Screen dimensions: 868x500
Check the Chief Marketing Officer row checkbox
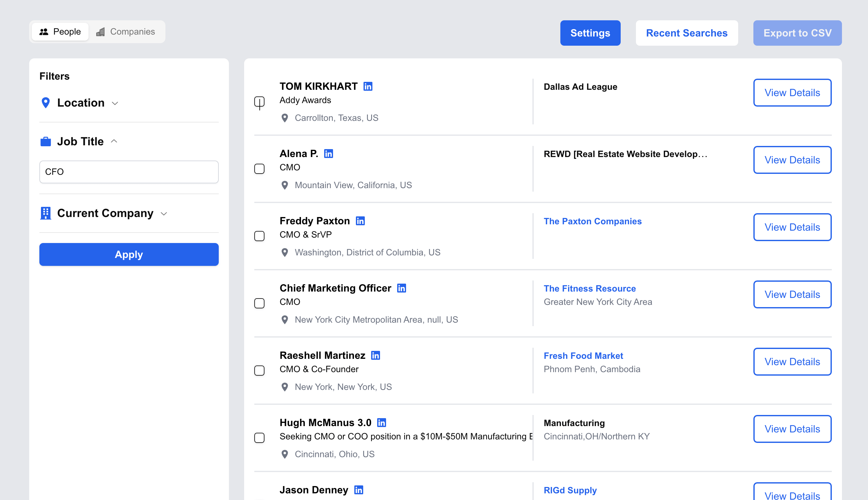coord(259,304)
